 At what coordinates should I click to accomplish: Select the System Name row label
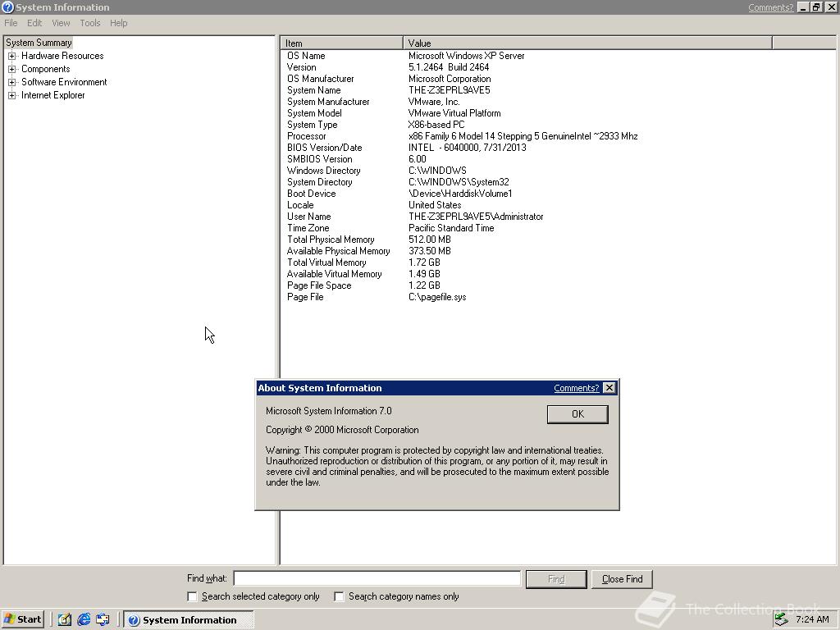(314, 90)
